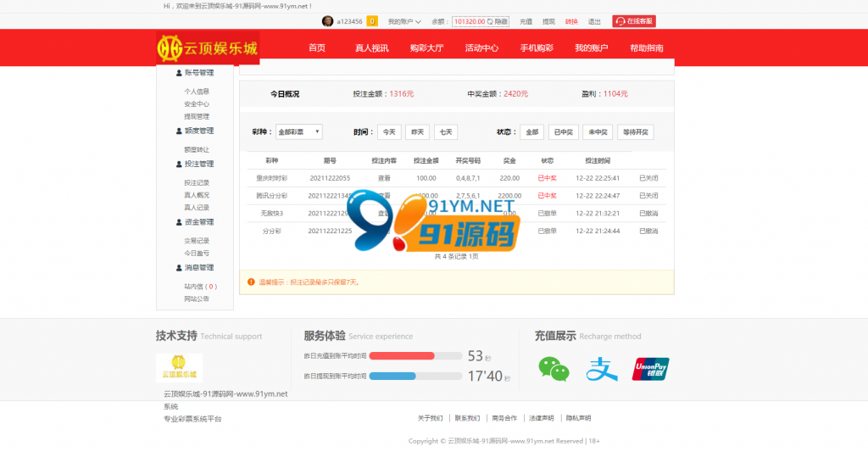
Task: Click 退出 to log out
Action: pyautogui.click(x=594, y=21)
